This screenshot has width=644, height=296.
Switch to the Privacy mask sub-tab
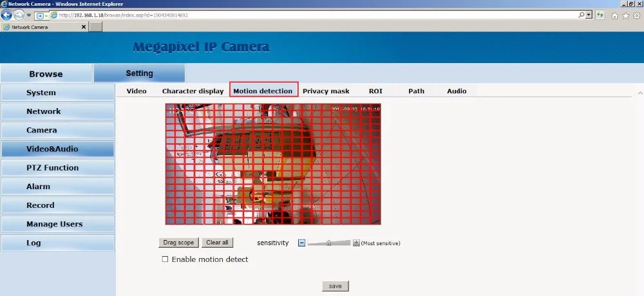[x=326, y=91]
